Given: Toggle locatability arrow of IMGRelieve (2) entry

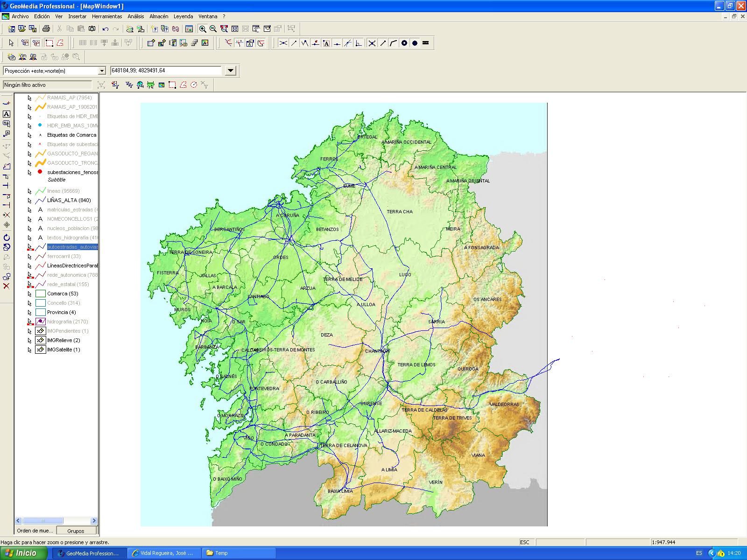Looking at the screenshot, I should pos(29,340).
